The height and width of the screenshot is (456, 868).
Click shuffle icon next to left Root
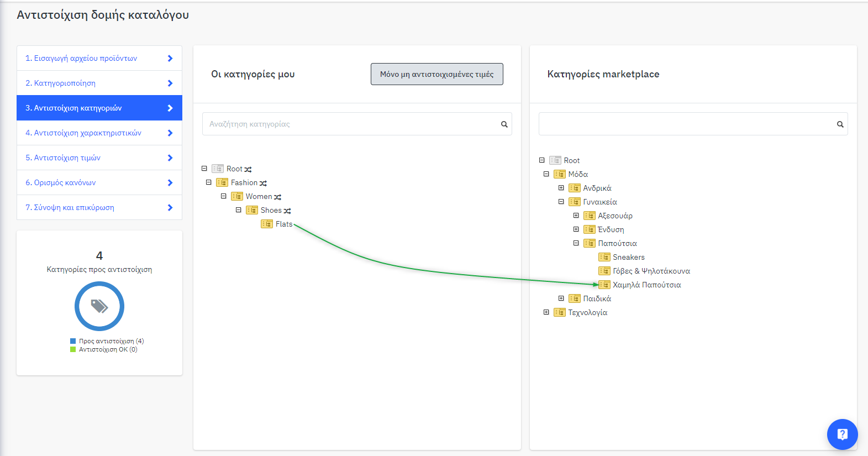tap(248, 169)
